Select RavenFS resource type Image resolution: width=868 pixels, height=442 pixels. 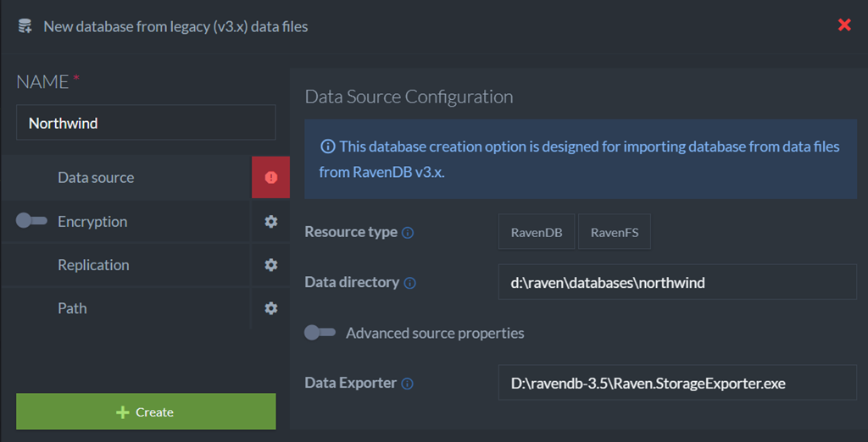(x=615, y=232)
